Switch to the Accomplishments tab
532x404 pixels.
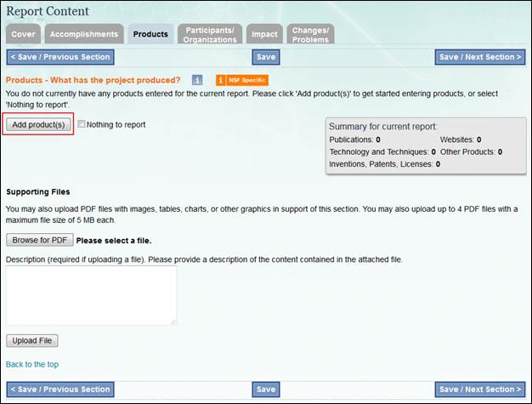[83, 34]
